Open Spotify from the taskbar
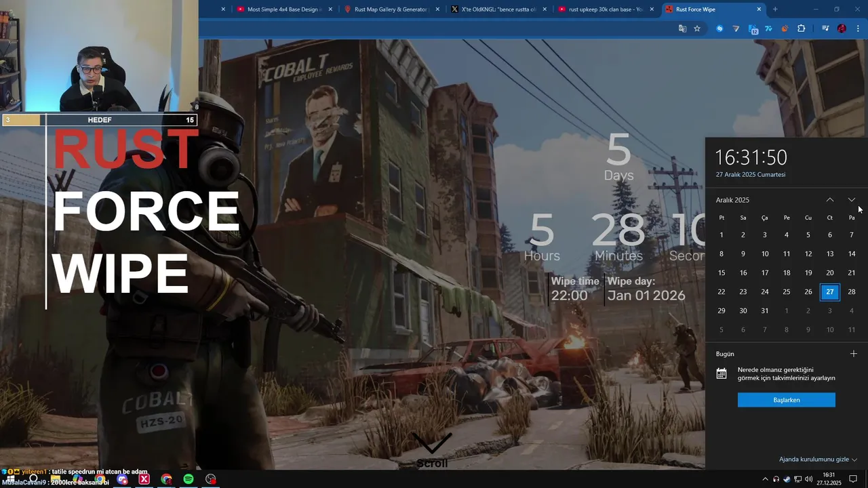 (189, 479)
